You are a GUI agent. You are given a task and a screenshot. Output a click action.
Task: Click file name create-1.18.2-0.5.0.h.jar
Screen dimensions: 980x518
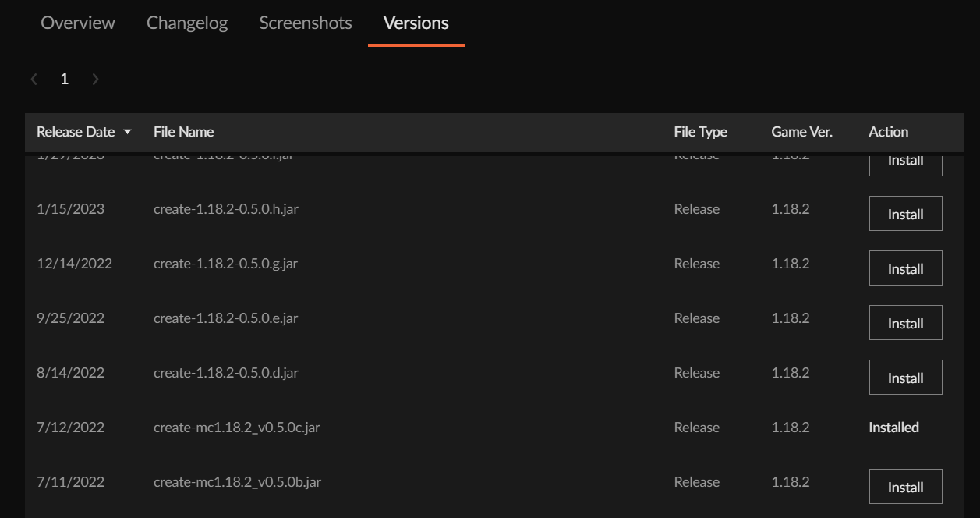(x=225, y=209)
